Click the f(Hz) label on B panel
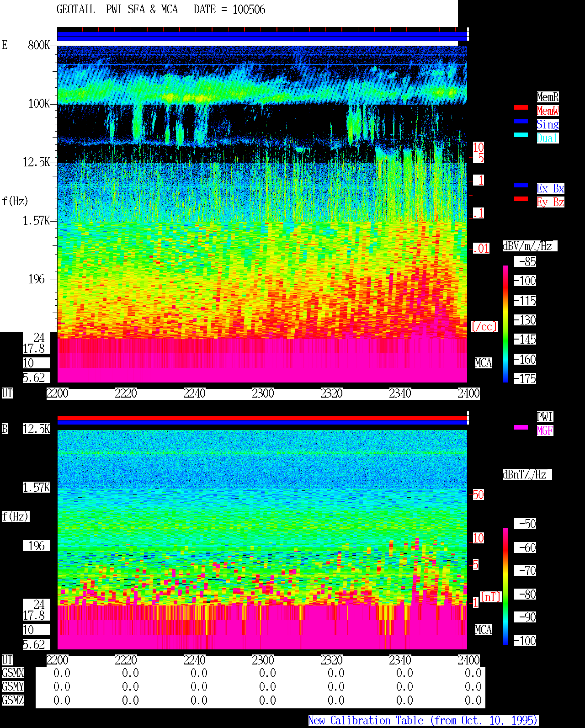Image resolution: width=585 pixels, height=728 pixels. click(x=15, y=516)
